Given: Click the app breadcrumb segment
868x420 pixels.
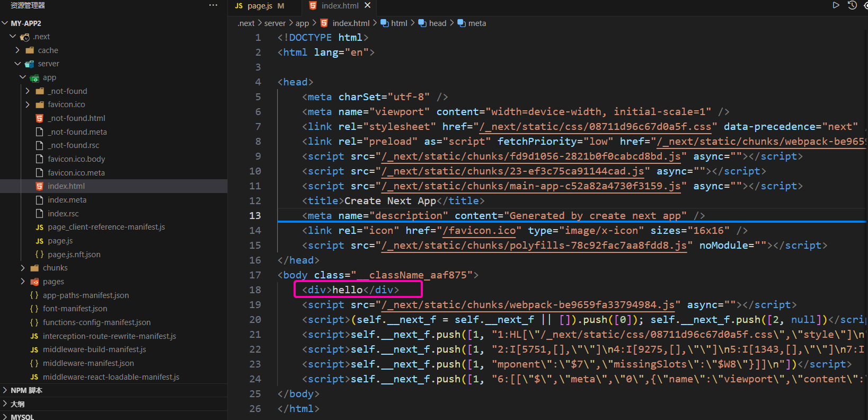Looking at the screenshot, I should [x=302, y=23].
